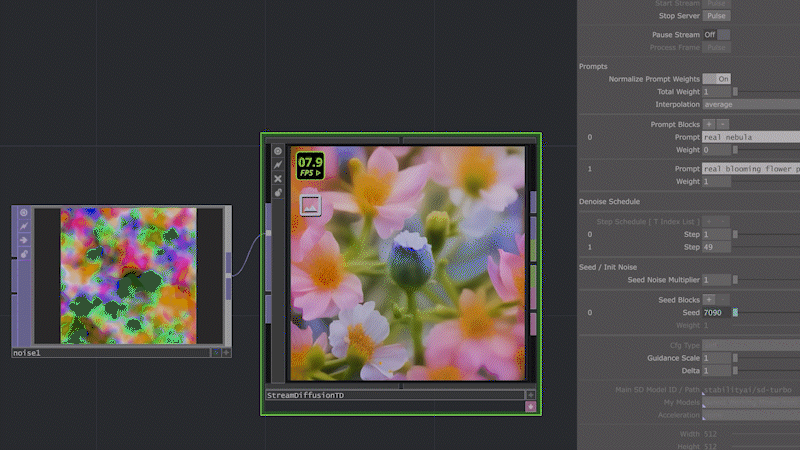Turn off Normalize Prompt Weights toggle
Viewport: 800px width, 450px height.
point(717,78)
